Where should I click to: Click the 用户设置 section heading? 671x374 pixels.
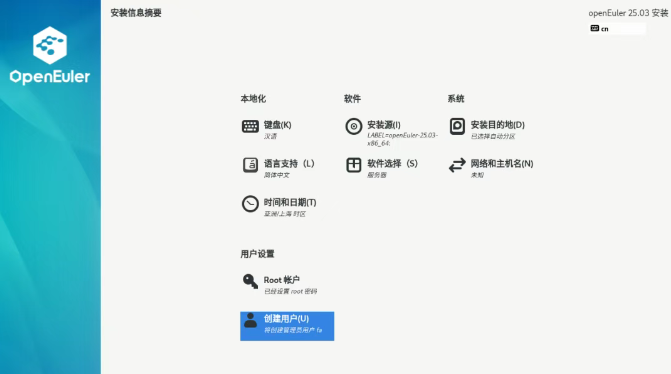257,254
